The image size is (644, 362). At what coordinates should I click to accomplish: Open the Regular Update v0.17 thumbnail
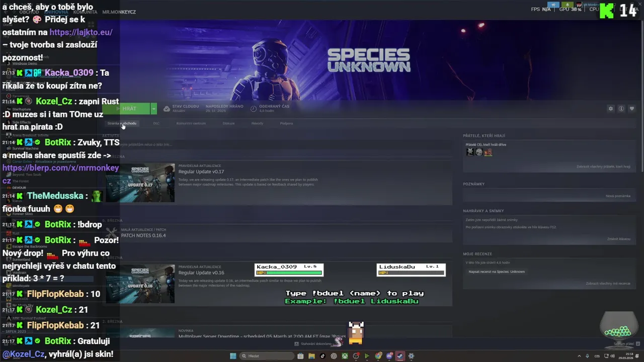click(x=140, y=183)
